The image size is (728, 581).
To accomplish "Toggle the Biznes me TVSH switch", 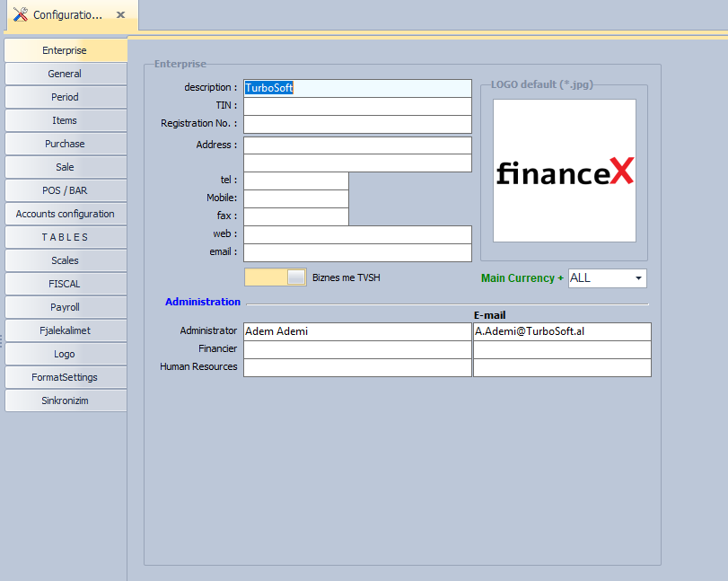I will coord(276,277).
